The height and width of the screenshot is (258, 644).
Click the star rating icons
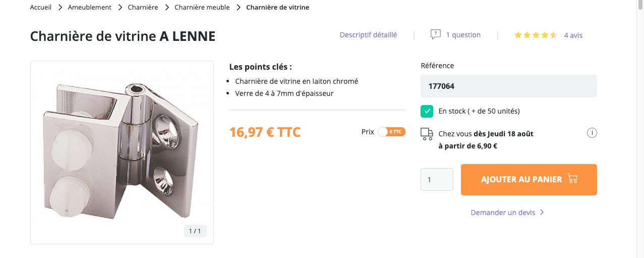pyautogui.click(x=535, y=35)
